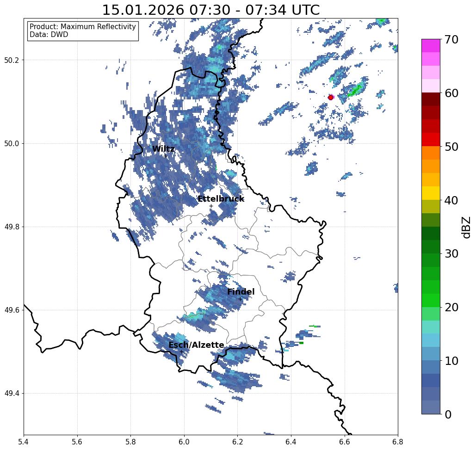
Task: Click the longitude axis label 6.0
Action: coord(184,442)
